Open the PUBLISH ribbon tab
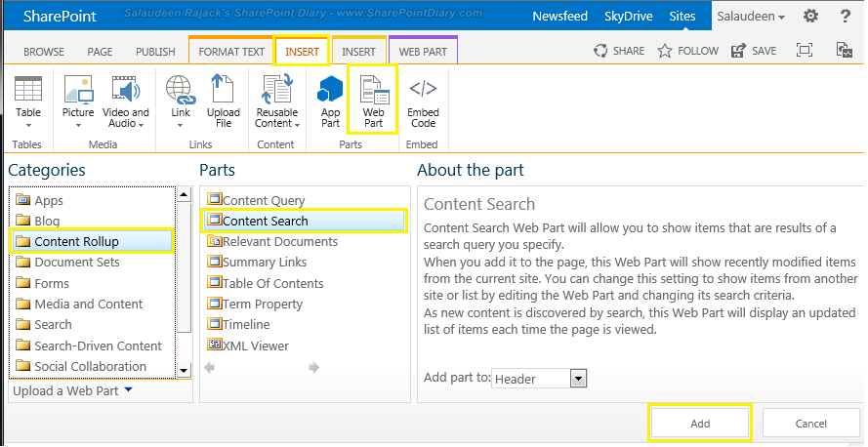Viewport: 868px width, 447px height. [x=155, y=52]
